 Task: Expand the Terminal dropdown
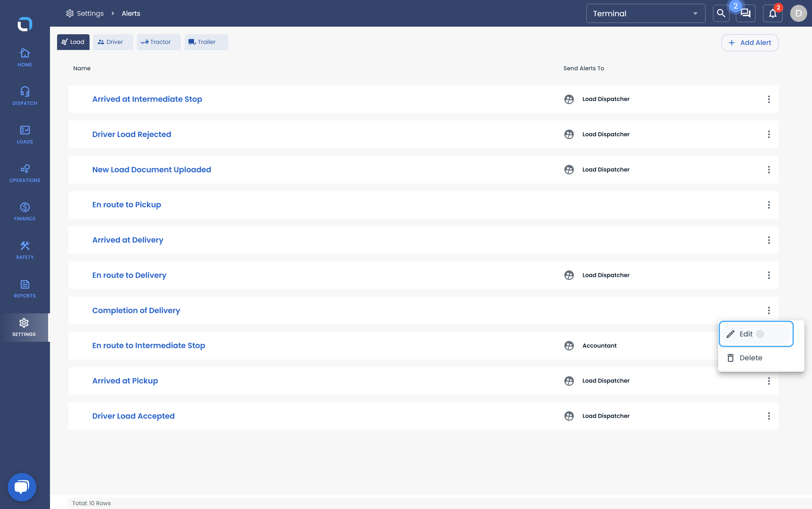(645, 13)
